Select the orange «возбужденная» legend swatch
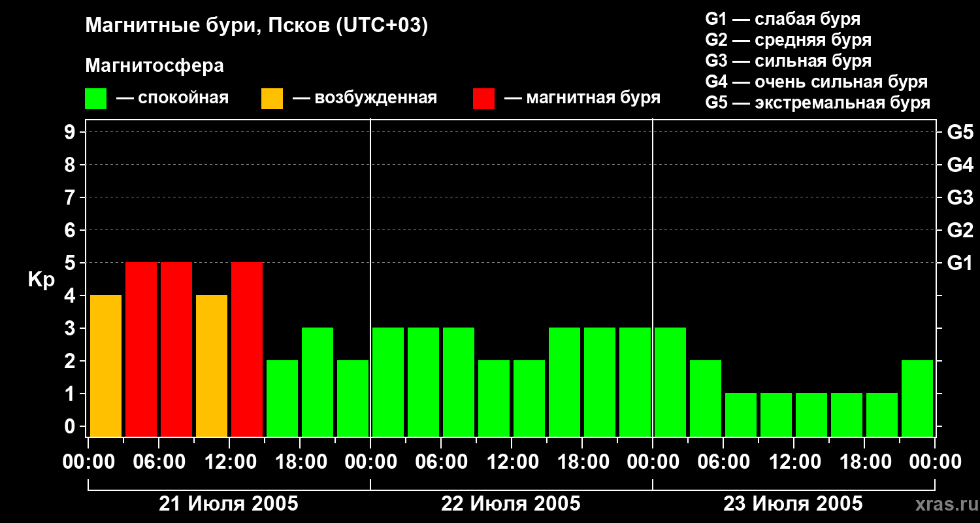The image size is (980, 523). [x=272, y=99]
